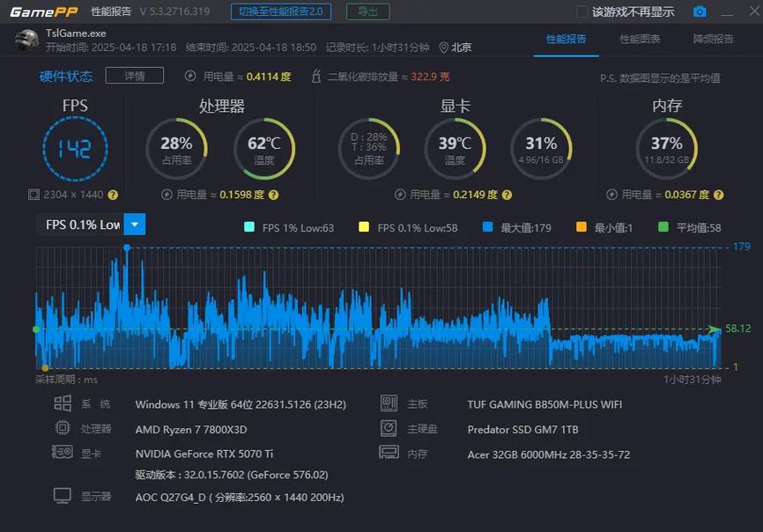Image resolution: width=763 pixels, height=532 pixels.
Task: Click text TUF GAMING B850M-PLUS WIFI
Action: tap(544, 404)
